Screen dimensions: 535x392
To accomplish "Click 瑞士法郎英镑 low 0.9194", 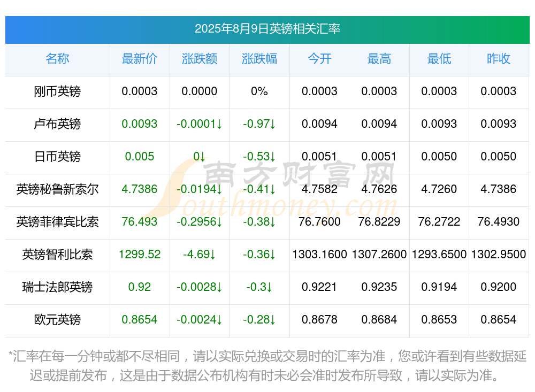I will pos(439,287).
